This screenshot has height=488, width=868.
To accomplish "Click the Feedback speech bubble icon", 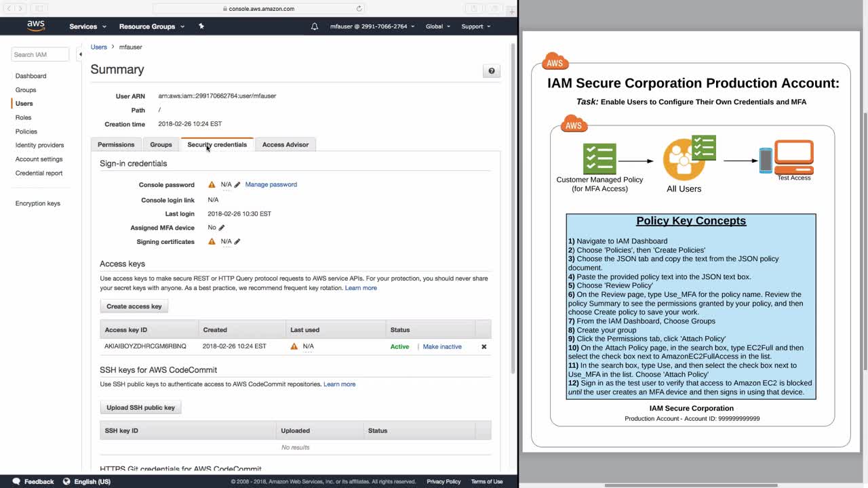I will (16, 481).
